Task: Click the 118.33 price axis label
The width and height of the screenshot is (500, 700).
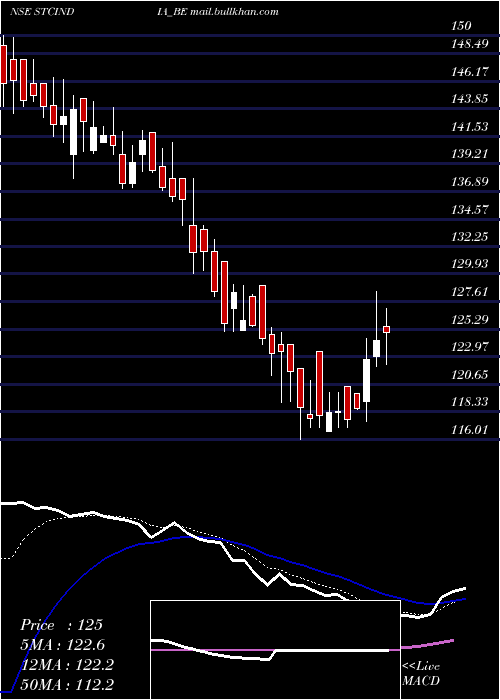Action: click(470, 402)
